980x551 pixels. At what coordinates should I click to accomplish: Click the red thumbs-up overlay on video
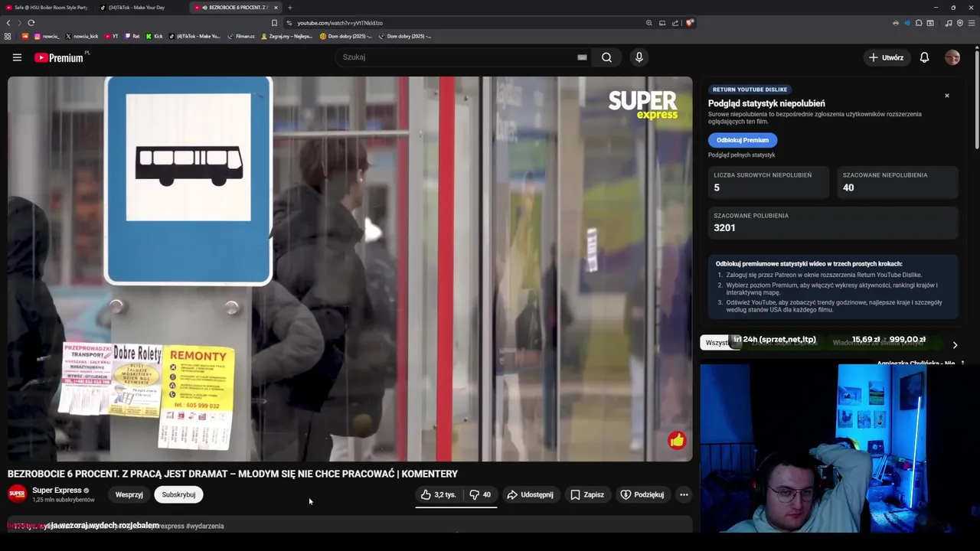pos(677,440)
